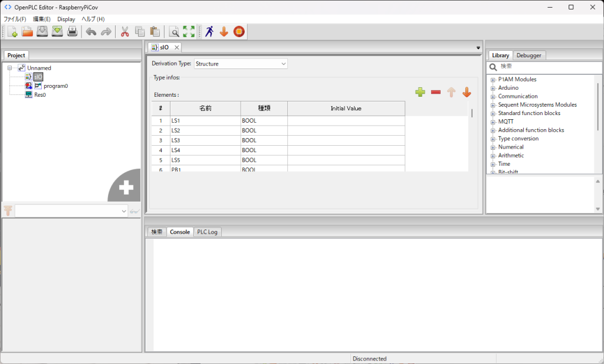Open the Search in Project magnifier icon
604x364 pixels.
point(174,32)
